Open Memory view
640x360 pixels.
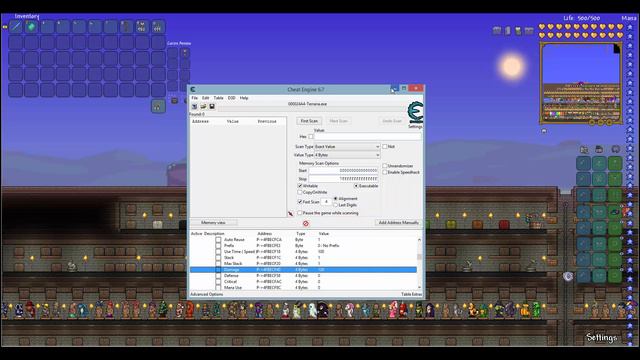pyautogui.click(x=213, y=223)
